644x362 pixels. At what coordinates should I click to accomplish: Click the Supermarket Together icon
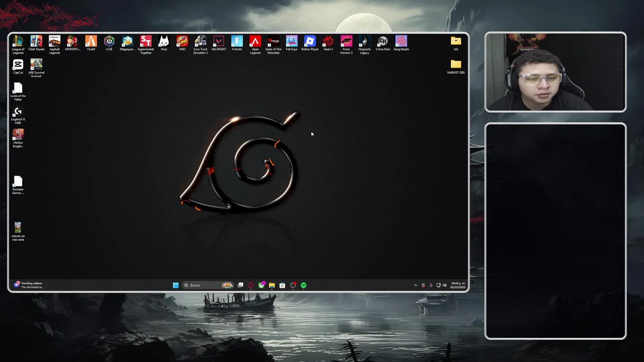145,45
